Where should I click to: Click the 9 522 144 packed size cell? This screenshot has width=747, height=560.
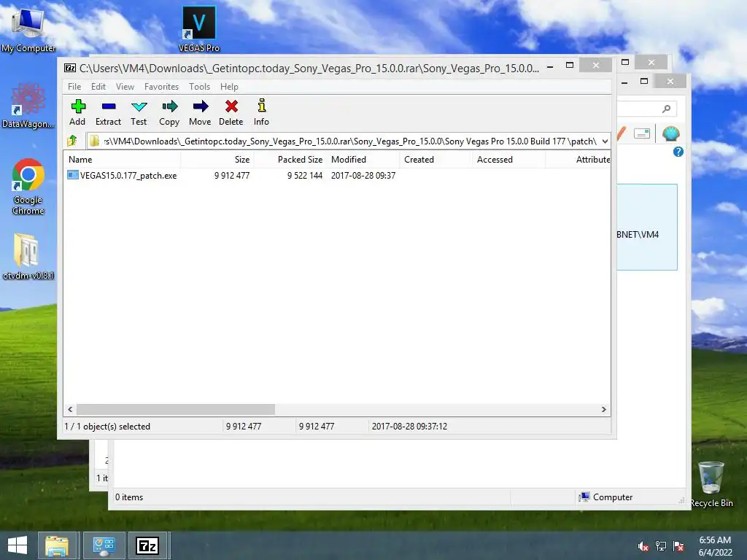coord(305,175)
